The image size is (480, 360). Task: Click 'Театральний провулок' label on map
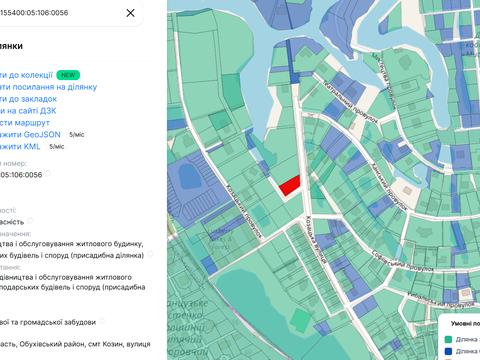pos(350,102)
